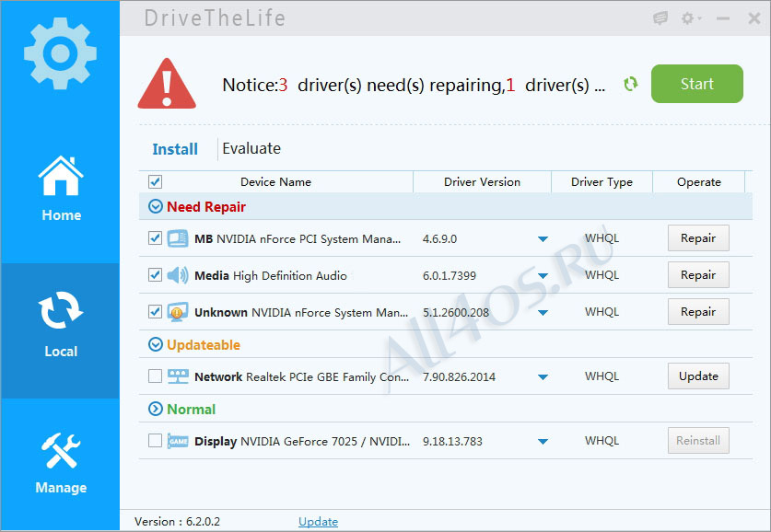Open version dropdown for driver 7.90.826.2014

pyautogui.click(x=543, y=377)
